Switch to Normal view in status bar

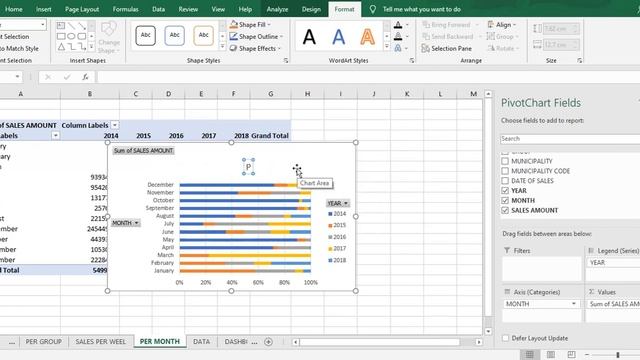(530, 354)
